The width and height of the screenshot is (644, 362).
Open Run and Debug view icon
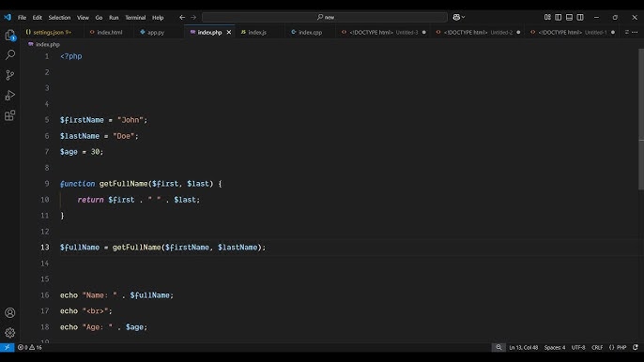tap(9, 96)
